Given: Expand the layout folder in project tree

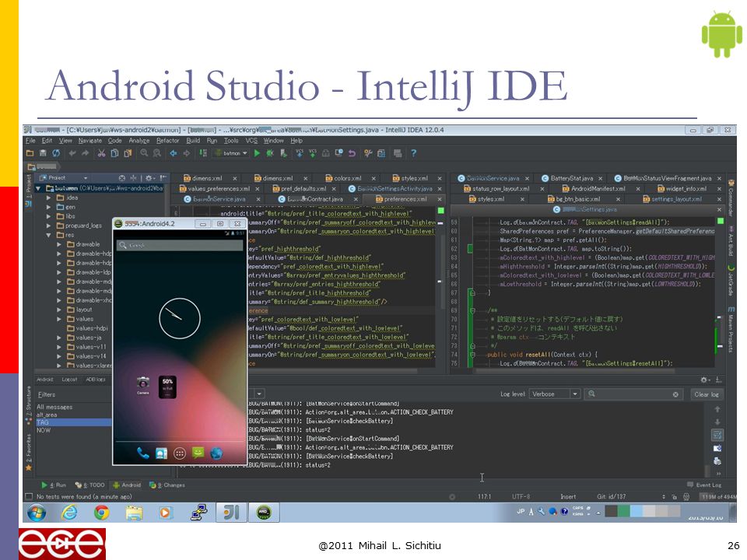Looking at the screenshot, I should click(x=59, y=310).
